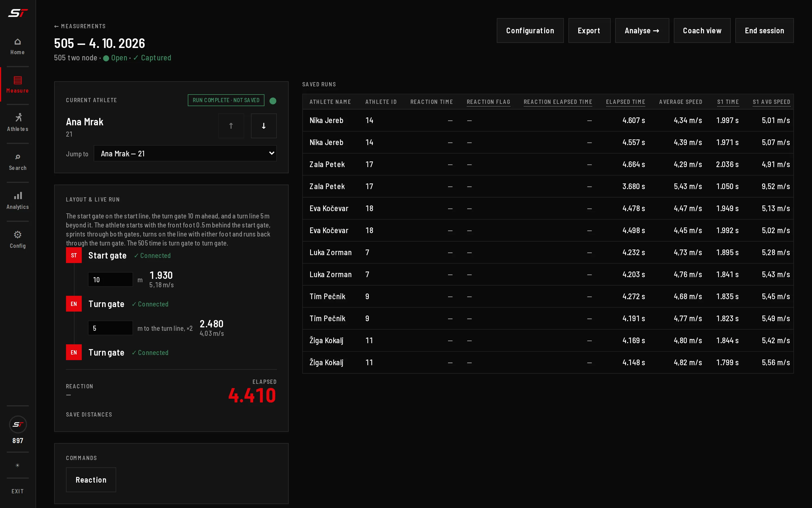This screenshot has width=812, height=508.
Task: Click the Elapsed Time column header
Action: 625,102
